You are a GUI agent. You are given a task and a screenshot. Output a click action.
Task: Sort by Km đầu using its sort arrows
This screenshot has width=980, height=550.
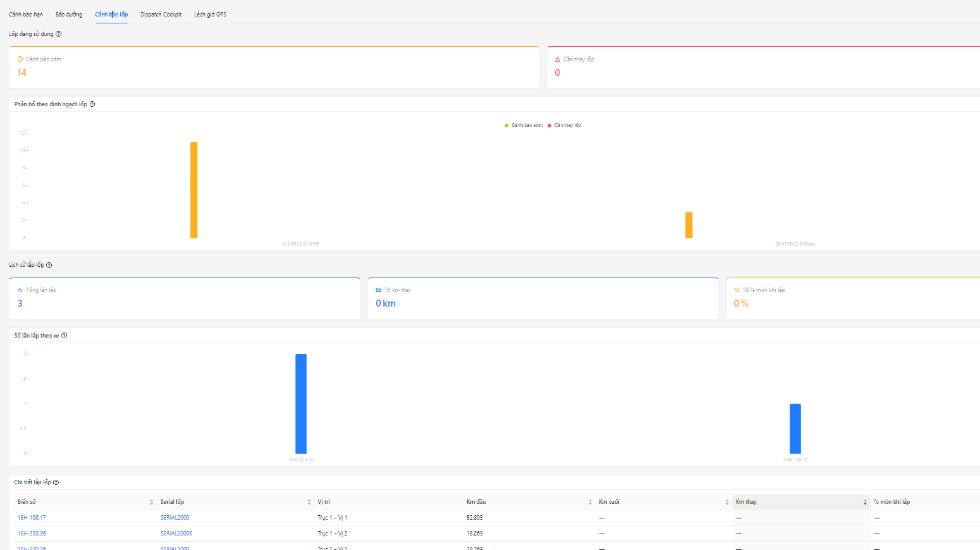[590, 502]
